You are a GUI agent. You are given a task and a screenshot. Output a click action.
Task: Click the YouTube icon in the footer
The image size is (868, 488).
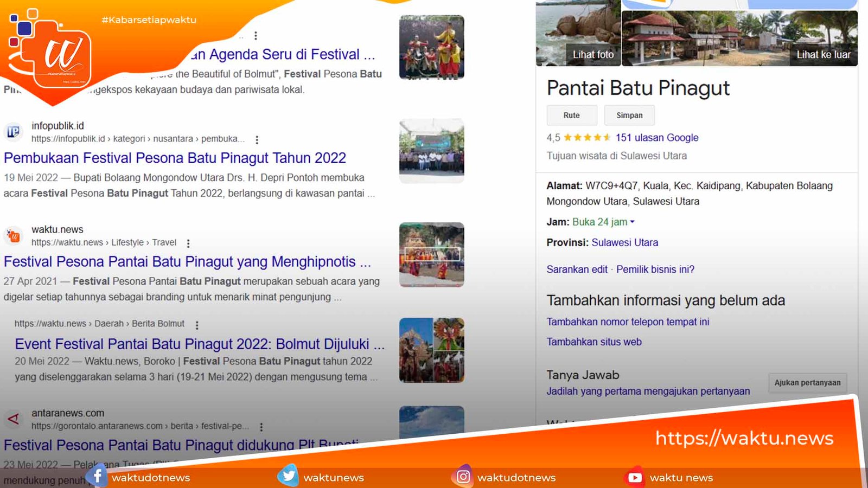click(x=635, y=477)
